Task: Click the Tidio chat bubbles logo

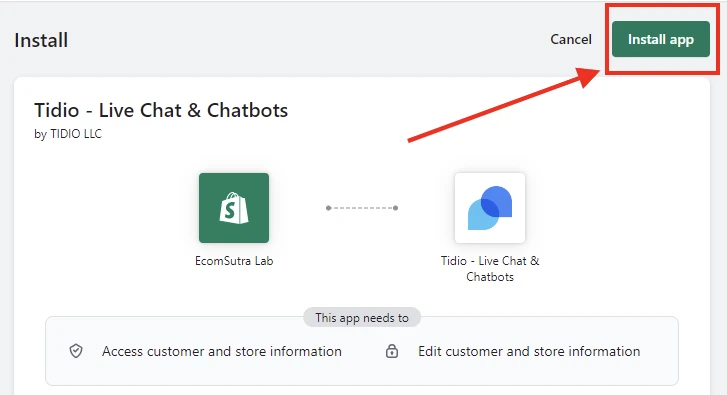Action: coord(490,208)
